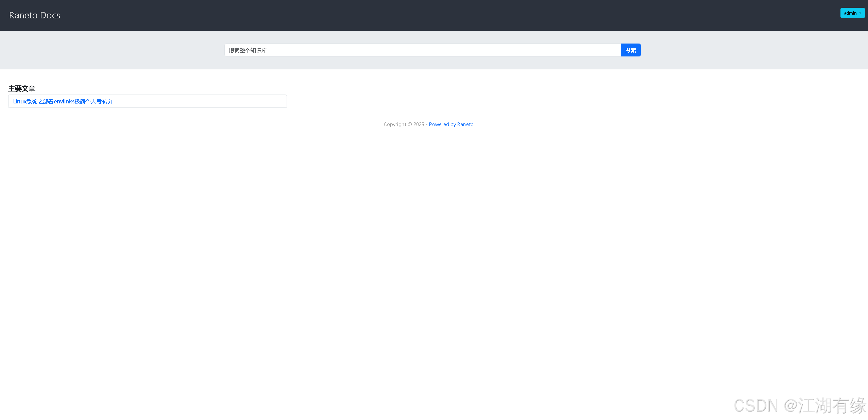Go to the Raneto Docs home title
The width and height of the screenshot is (868, 420).
34,15
